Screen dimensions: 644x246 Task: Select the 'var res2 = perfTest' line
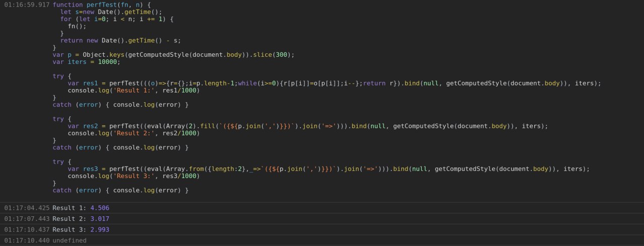[x=308, y=126]
